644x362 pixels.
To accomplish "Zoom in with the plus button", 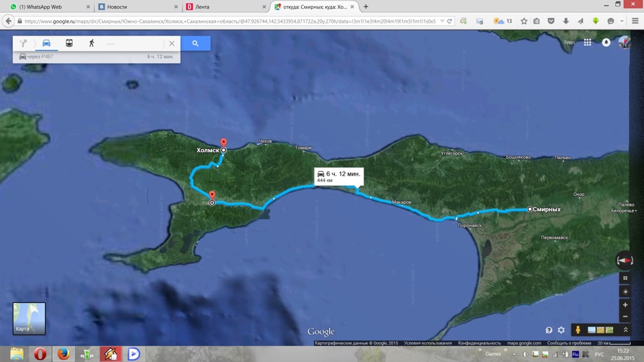I will pyautogui.click(x=625, y=305).
